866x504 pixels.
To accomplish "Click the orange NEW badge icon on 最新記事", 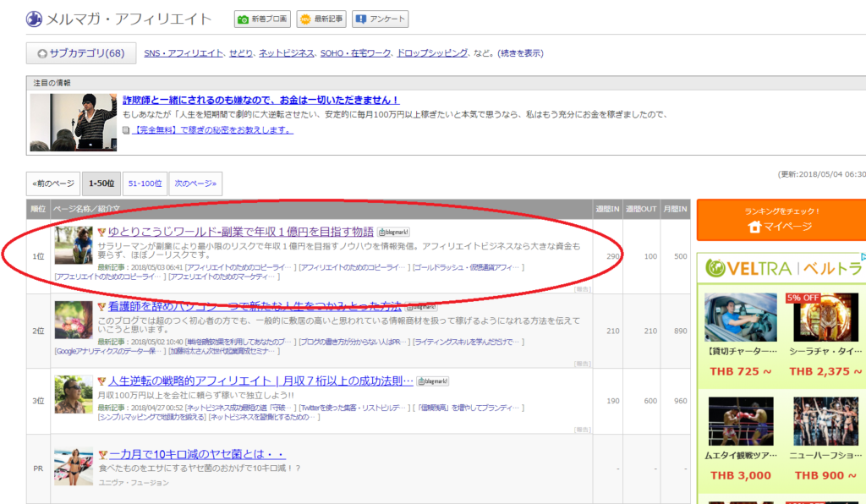I will tap(304, 18).
